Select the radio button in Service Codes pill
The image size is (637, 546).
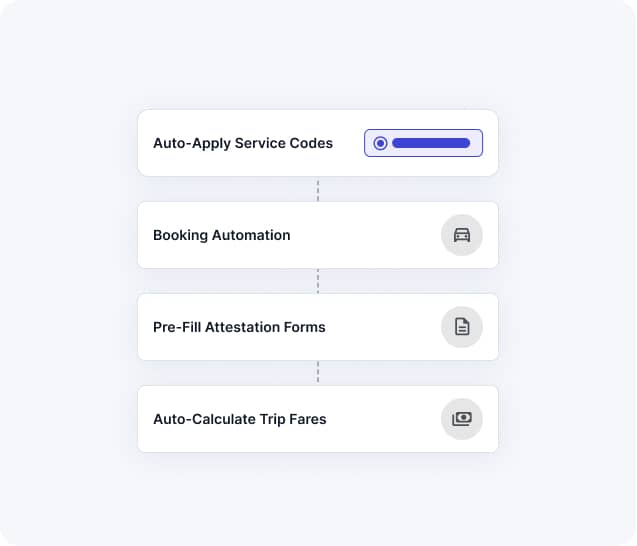[380, 143]
